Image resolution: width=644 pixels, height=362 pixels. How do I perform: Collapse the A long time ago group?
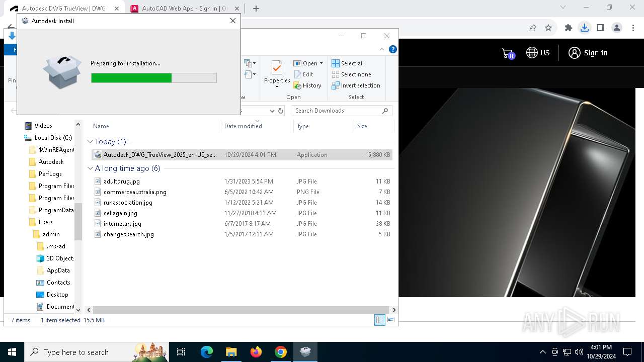tap(91, 168)
